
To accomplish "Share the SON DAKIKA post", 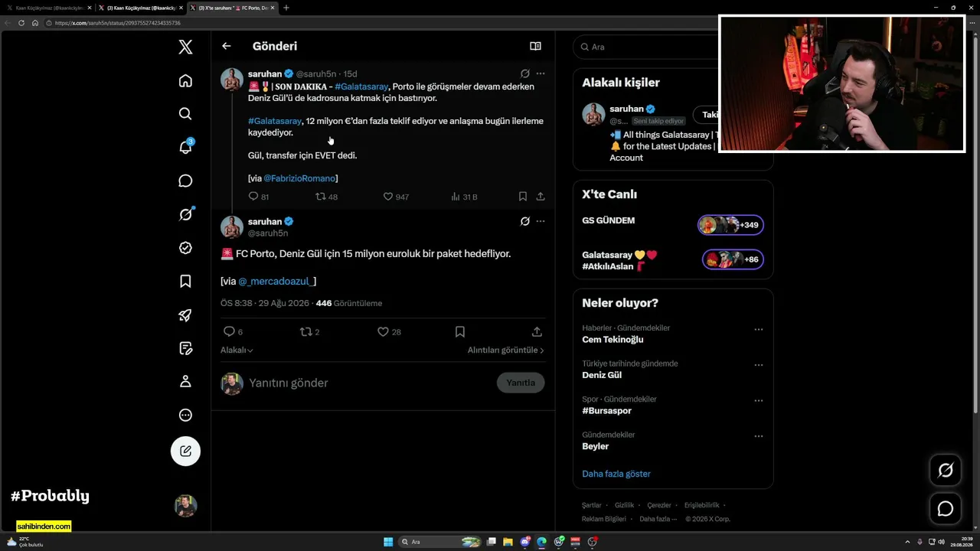I will click(x=541, y=197).
